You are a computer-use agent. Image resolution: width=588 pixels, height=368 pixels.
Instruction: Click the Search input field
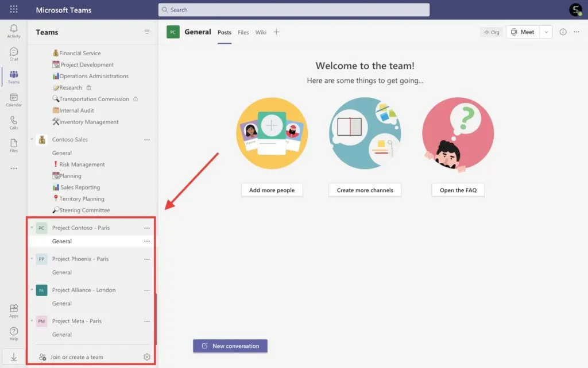(293, 10)
